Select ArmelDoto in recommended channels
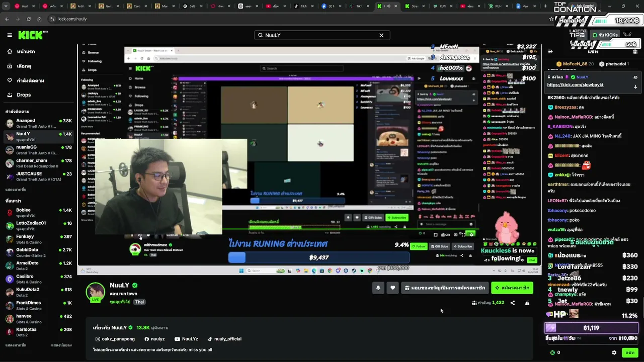644x362 pixels. click(x=39, y=265)
